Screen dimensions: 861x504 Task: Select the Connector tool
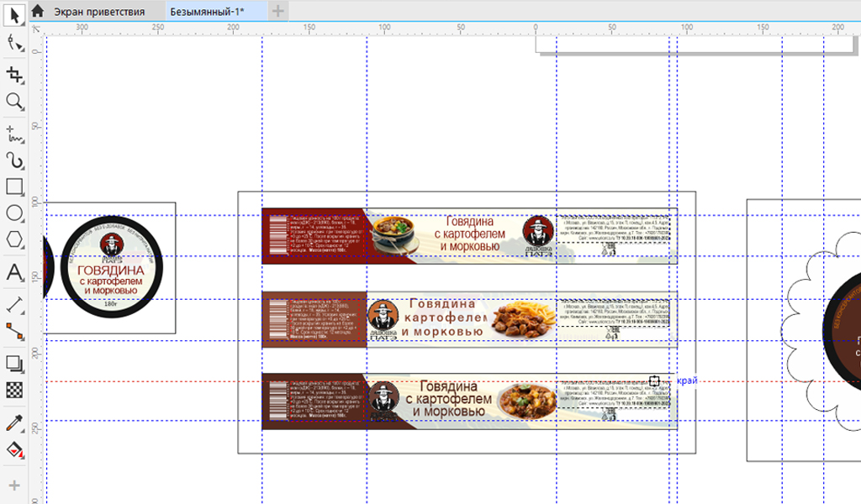click(14, 331)
